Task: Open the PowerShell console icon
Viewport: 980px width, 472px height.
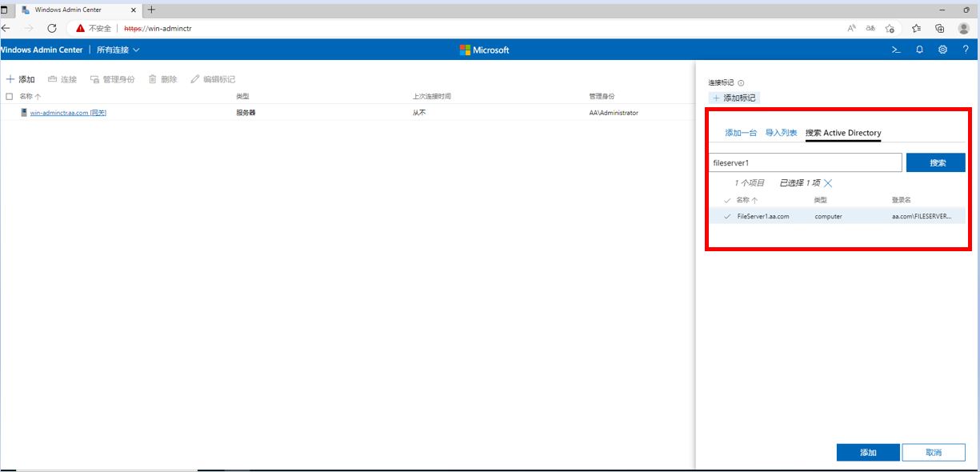Action: click(x=894, y=49)
